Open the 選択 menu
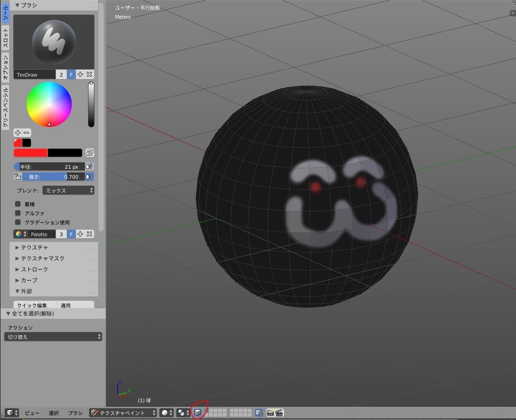 (53, 413)
